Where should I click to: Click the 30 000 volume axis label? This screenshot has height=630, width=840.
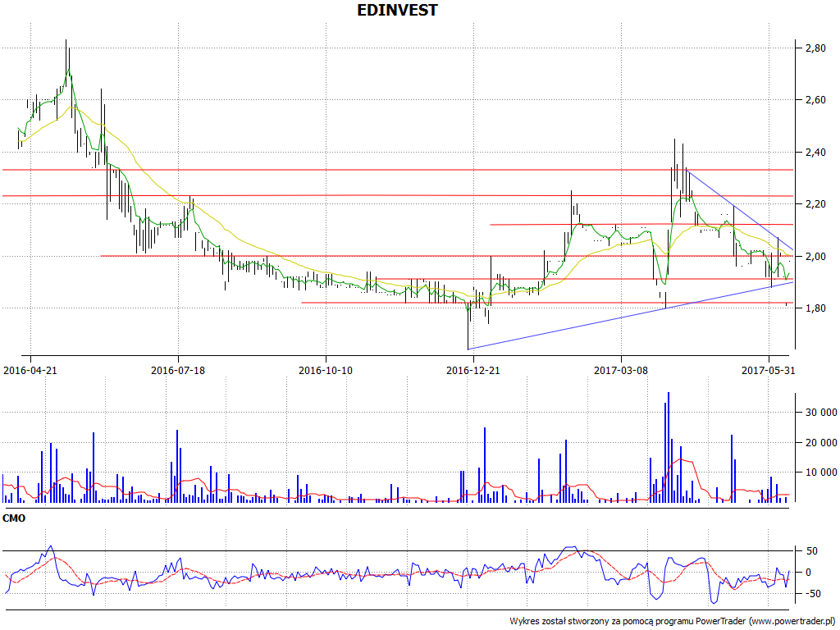[820, 413]
